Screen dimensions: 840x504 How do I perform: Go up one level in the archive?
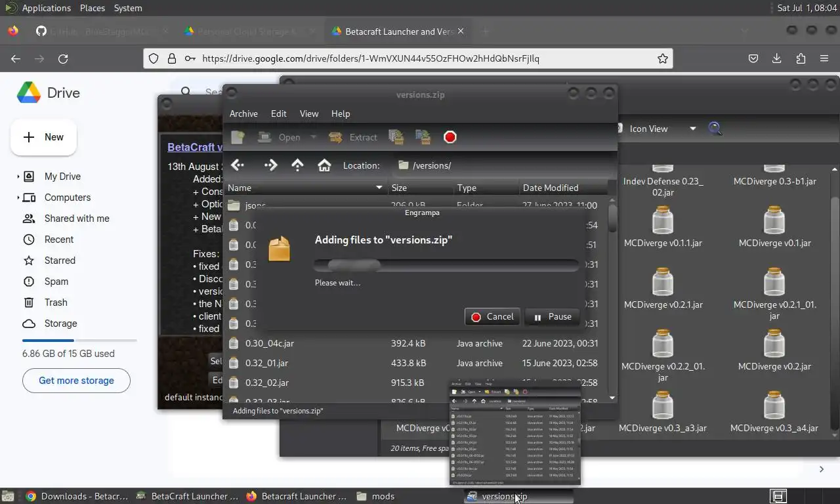click(297, 165)
